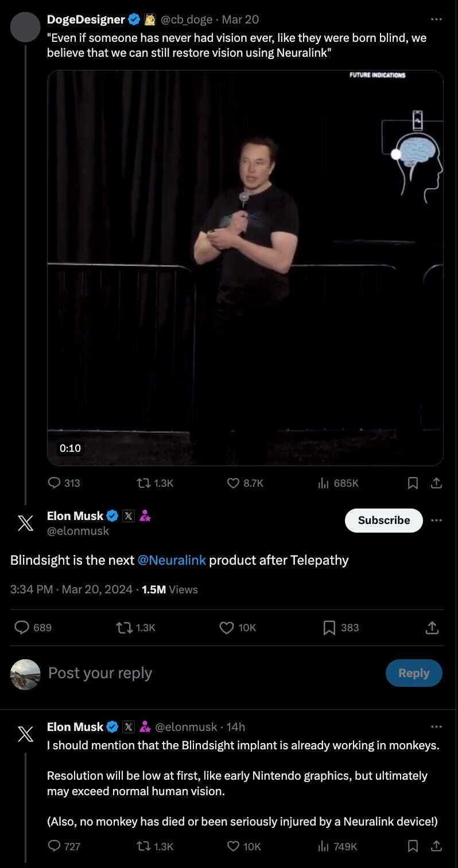
Task: Open the @cb_doge profile handle
Action: [186, 19]
